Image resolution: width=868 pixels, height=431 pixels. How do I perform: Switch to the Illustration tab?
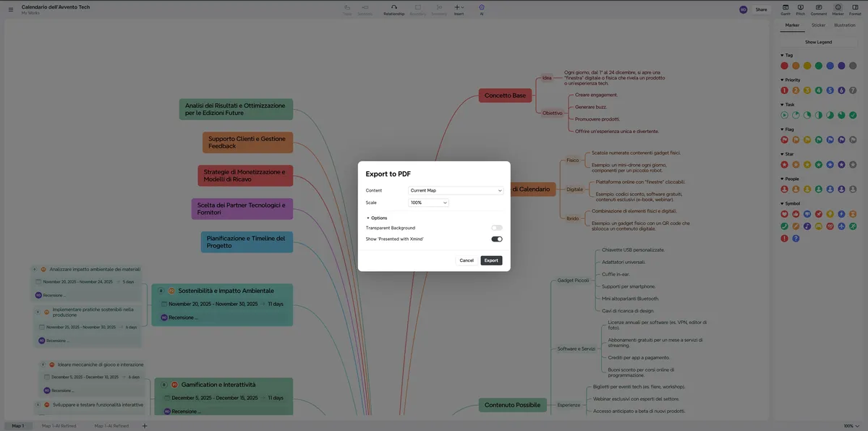[844, 25]
